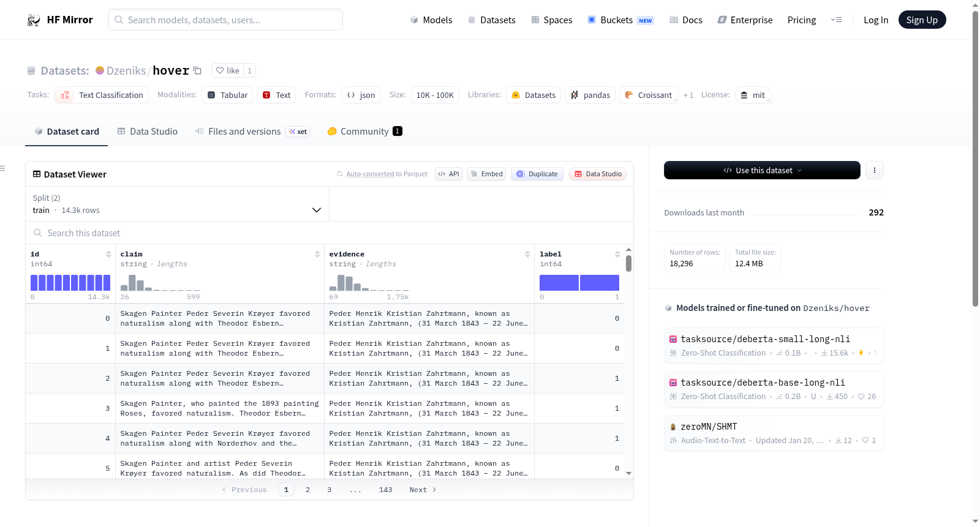Go to the Community tab

tap(365, 131)
